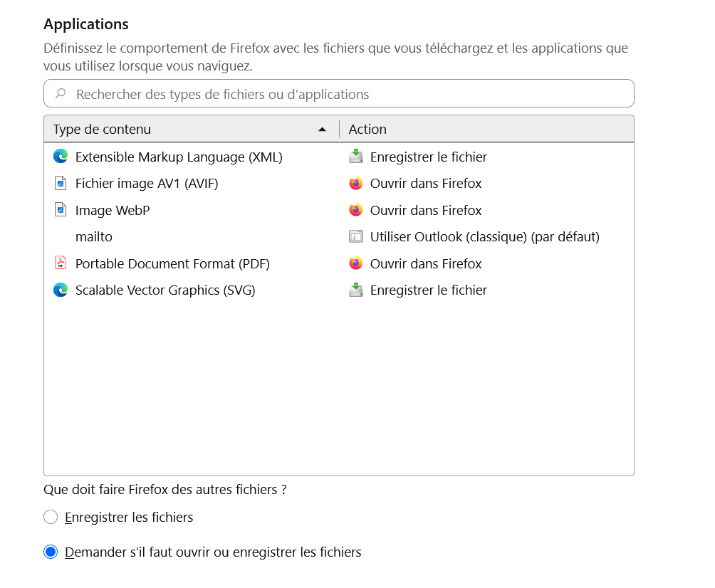Click the save icon in the SVG action
The image size is (715, 588).
(x=356, y=290)
